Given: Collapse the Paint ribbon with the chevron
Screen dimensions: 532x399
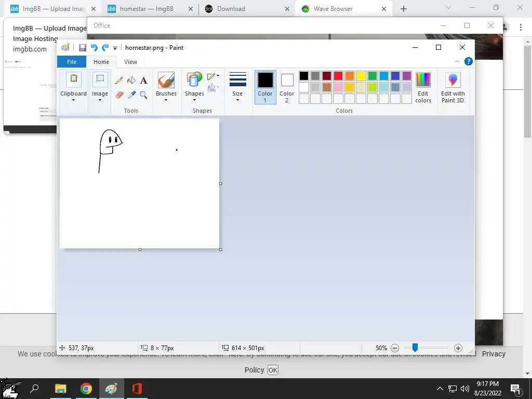Looking at the screenshot, I should coord(457,61).
